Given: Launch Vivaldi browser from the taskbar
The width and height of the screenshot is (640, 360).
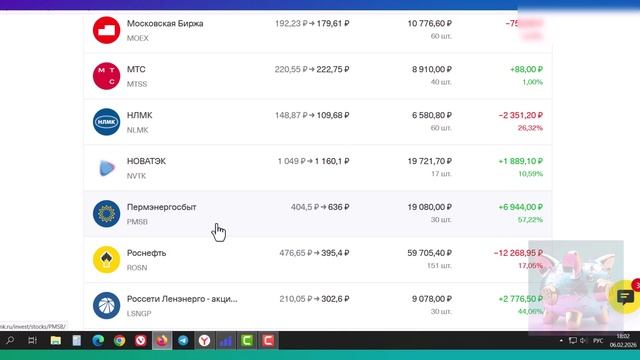Looking at the screenshot, I should point(140,340).
